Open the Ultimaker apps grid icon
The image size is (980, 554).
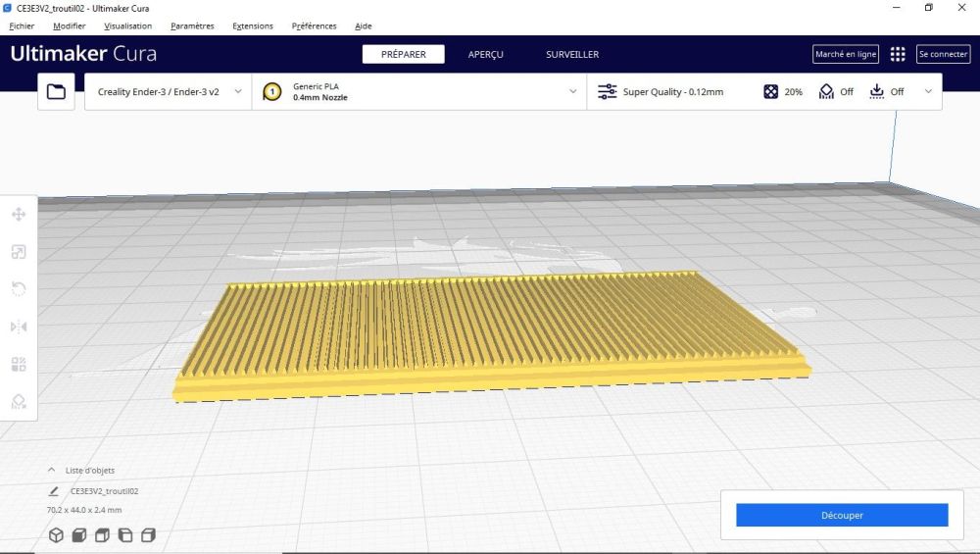point(898,54)
